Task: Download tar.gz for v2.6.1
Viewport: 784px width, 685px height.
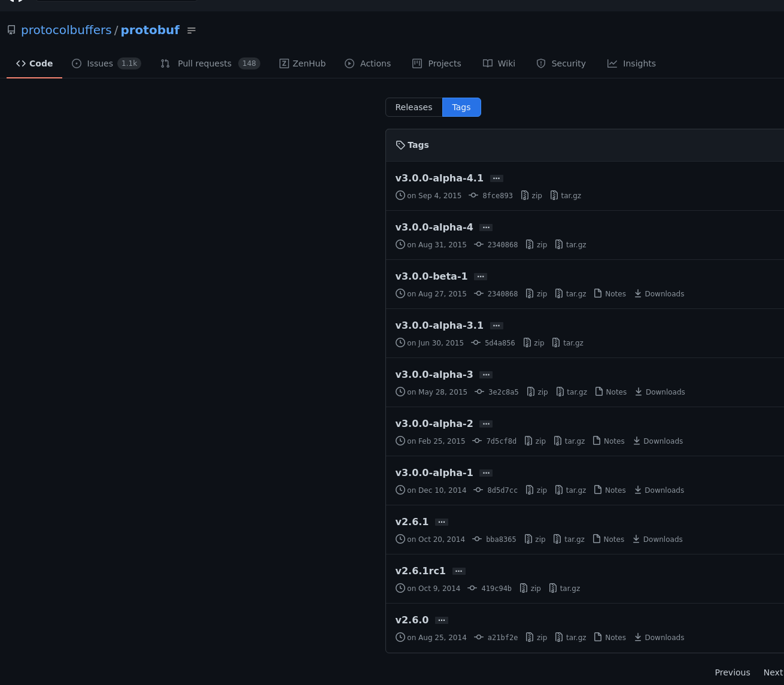Action: [x=569, y=539]
